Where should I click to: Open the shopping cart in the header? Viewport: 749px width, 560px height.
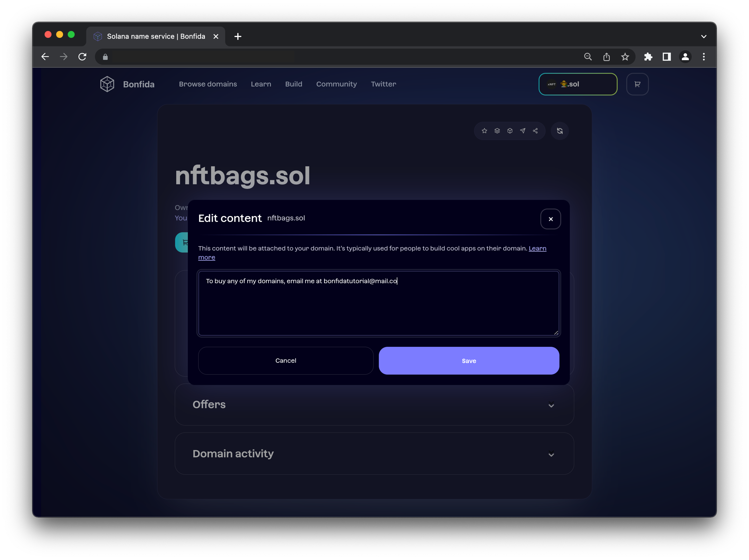coord(637,84)
